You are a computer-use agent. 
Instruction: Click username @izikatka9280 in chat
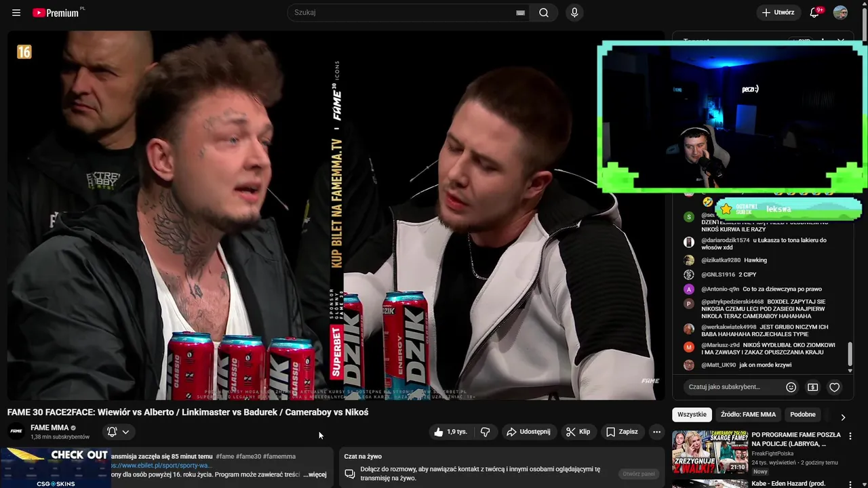pos(721,260)
